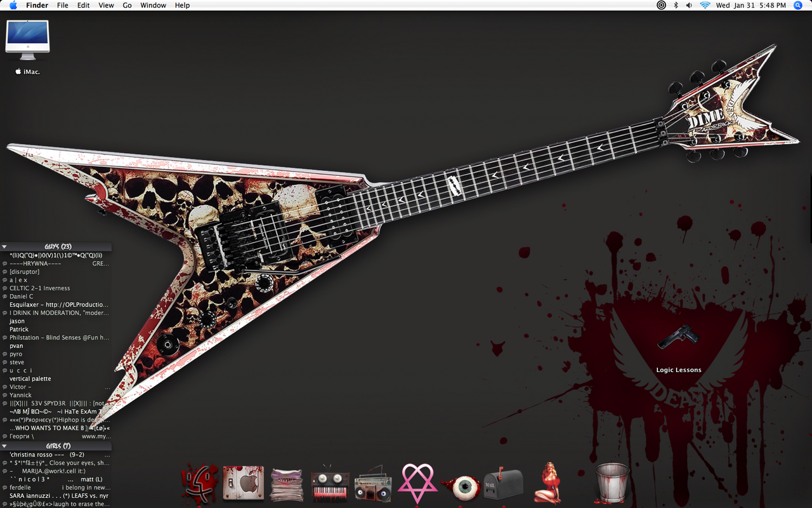The image size is (812, 508).
Task: Open Spotlight search magnifier
Action: coord(798,5)
